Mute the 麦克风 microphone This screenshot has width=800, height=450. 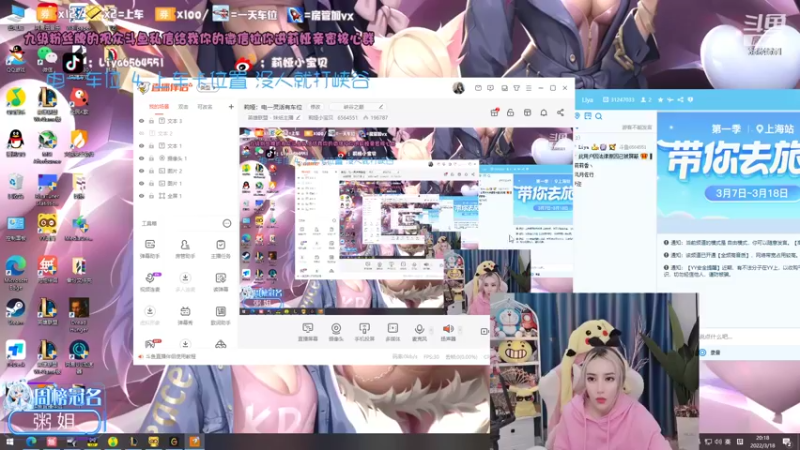419,332
